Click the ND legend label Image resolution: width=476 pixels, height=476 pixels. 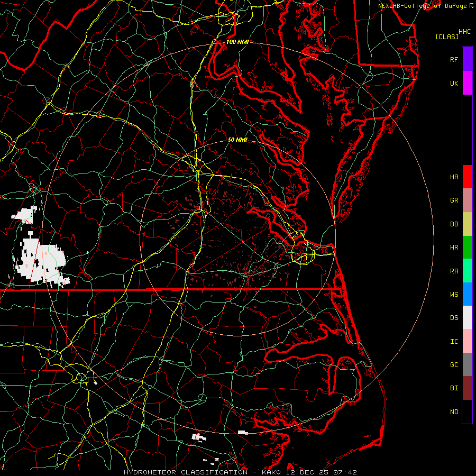[x=454, y=411]
